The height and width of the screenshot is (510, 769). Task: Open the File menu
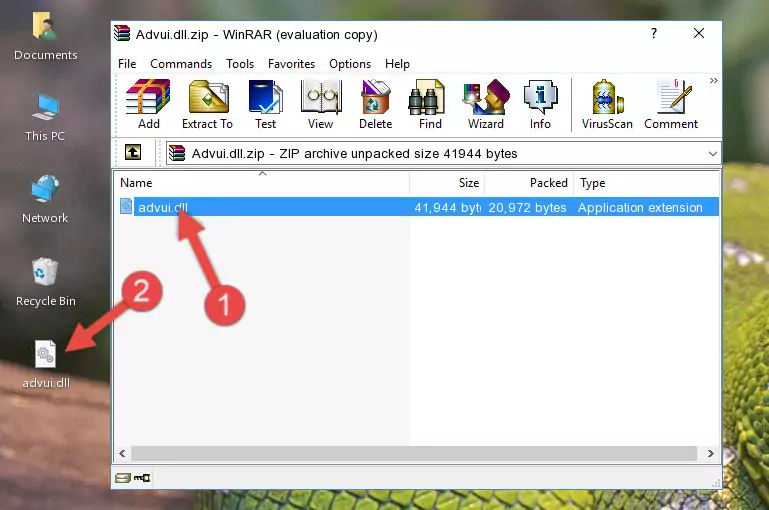pos(127,64)
